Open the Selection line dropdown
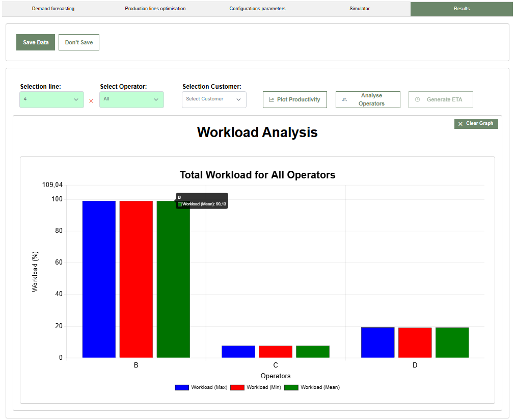 tap(51, 99)
